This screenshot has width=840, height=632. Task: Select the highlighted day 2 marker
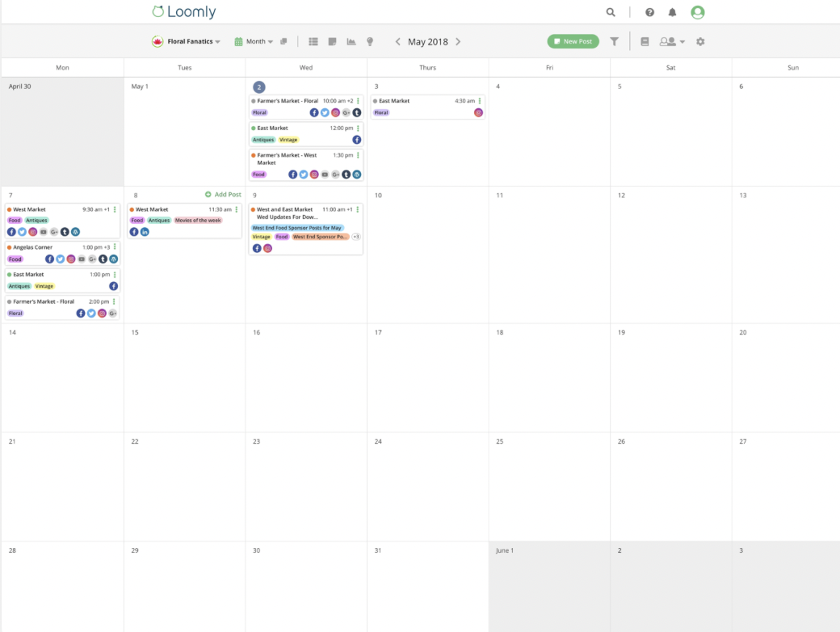[258, 86]
